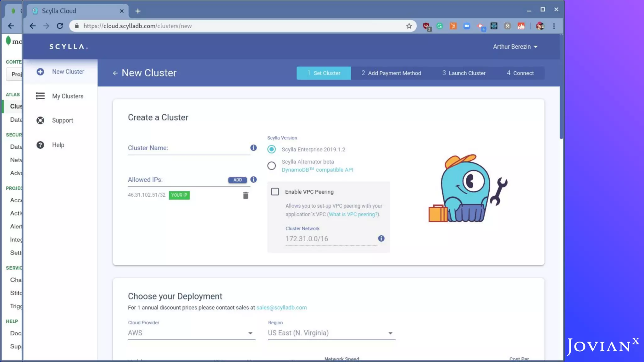This screenshot has height=362, width=644.
Task: Open What is VPC peering link
Action: [x=353, y=214]
